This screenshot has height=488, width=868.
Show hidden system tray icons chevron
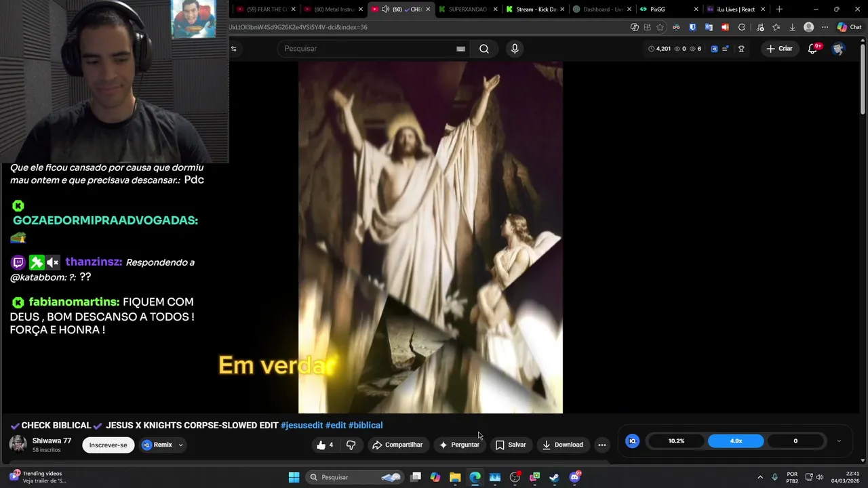[760, 477]
